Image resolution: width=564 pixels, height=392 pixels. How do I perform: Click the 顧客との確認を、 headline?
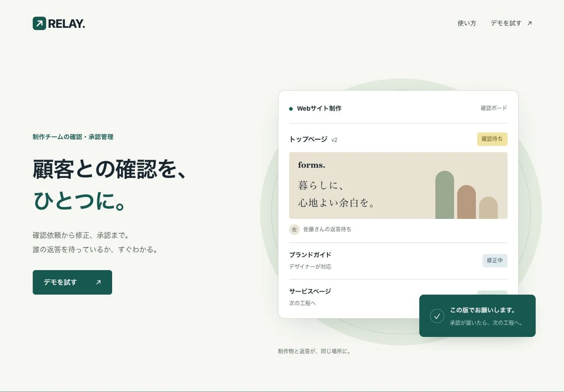click(x=110, y=169)
